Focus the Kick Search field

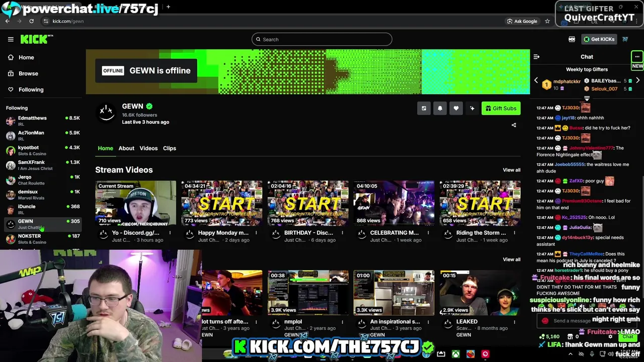tap(322, 39)
